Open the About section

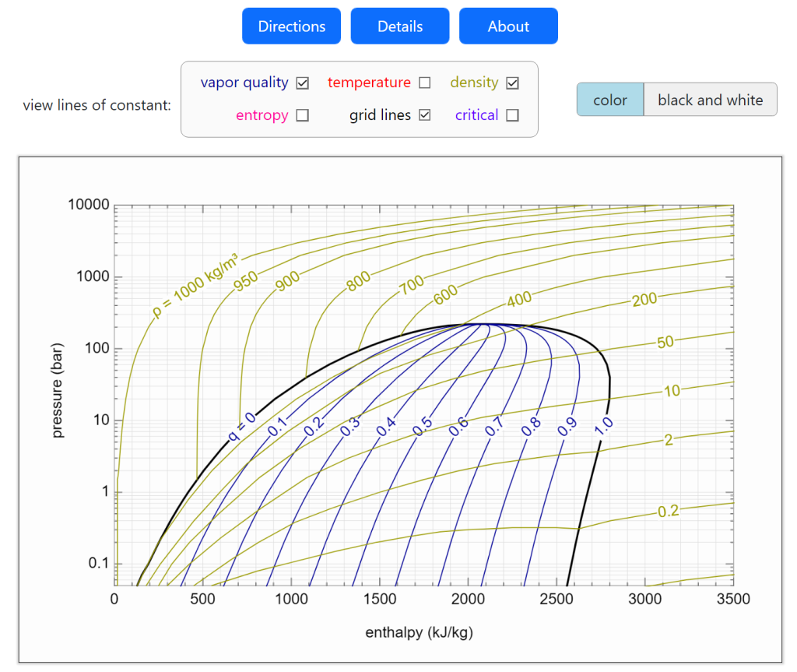(508, 26)
